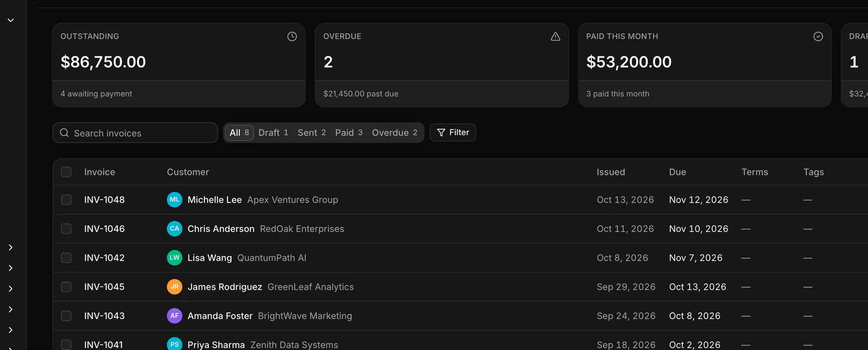This screenshot has height=350, width=868.
Task: Toggle the select-all invoices checkbox in header
Action: click(x=66, y=172)
